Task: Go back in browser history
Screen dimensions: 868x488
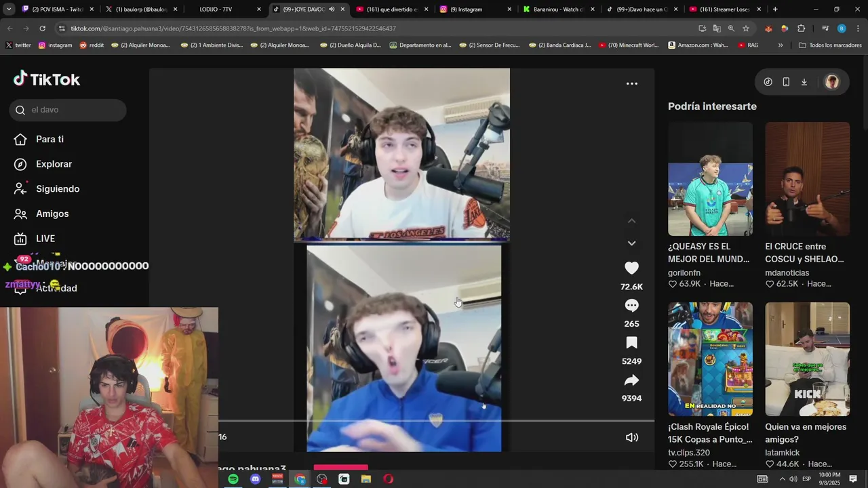Action: click(x=9, y=28)
